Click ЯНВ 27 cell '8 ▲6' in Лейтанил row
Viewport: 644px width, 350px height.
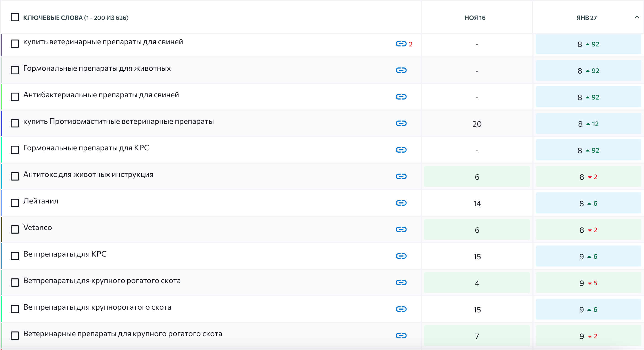click(588, 203)
